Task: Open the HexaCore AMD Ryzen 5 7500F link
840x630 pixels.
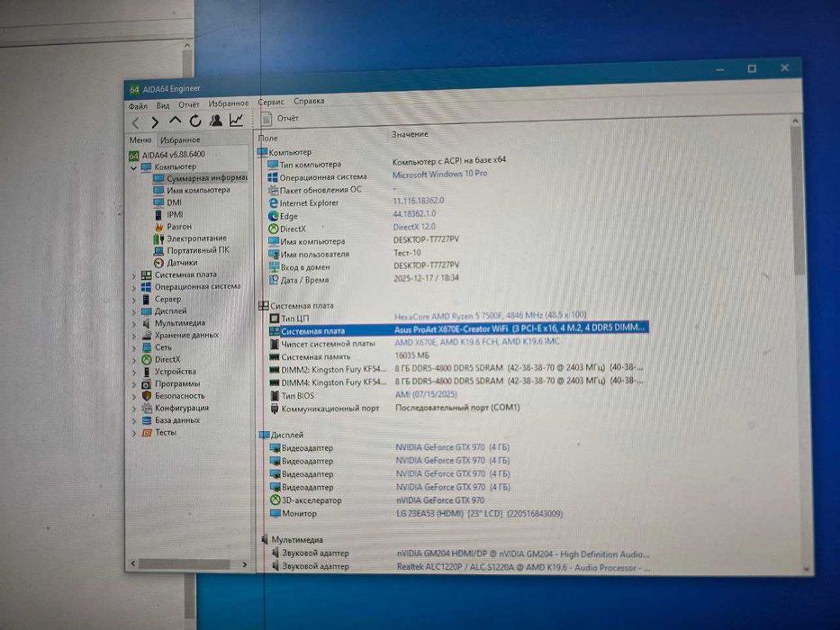Action: coord(490,316)
